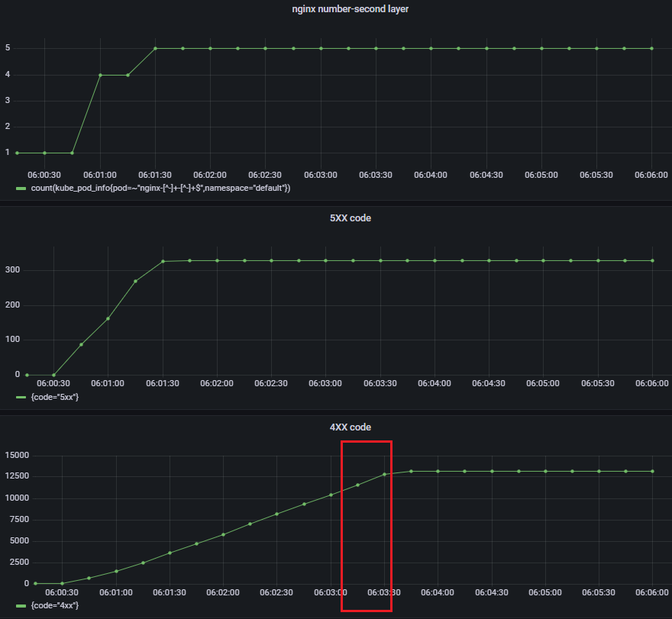Screen dimensions: 672x619
Task: Click the green swatch beside the kube_pod_info legend
Action: [x=21, y=188]
